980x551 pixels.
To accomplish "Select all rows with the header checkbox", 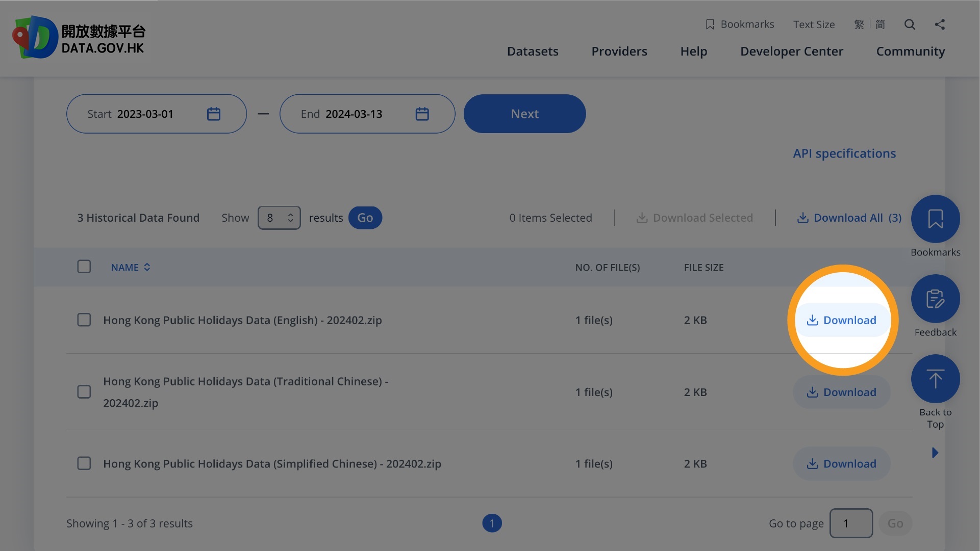I will (x=84, y=267).
